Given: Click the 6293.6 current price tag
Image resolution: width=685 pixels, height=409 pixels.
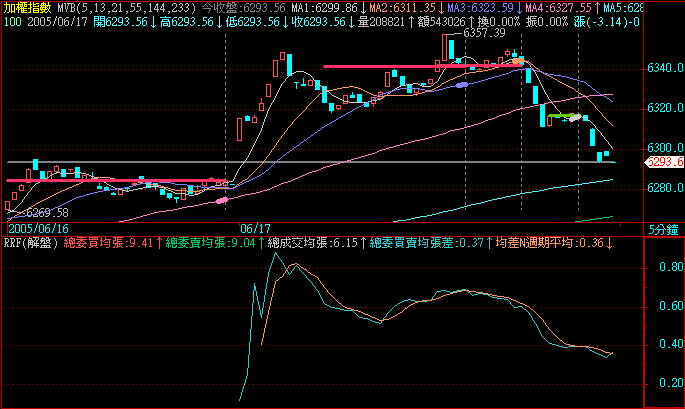Looking at the screenshot, I should pyautogui.click(x=664, y=162).
